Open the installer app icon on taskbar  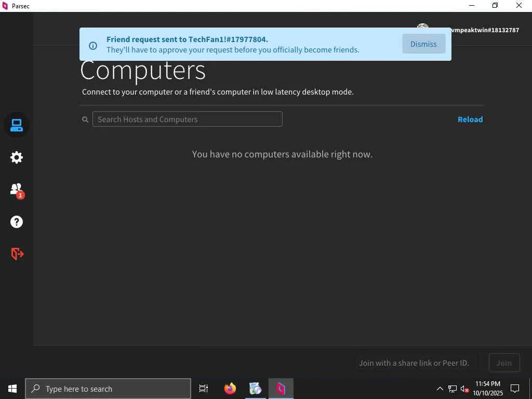tap(255, 389)
